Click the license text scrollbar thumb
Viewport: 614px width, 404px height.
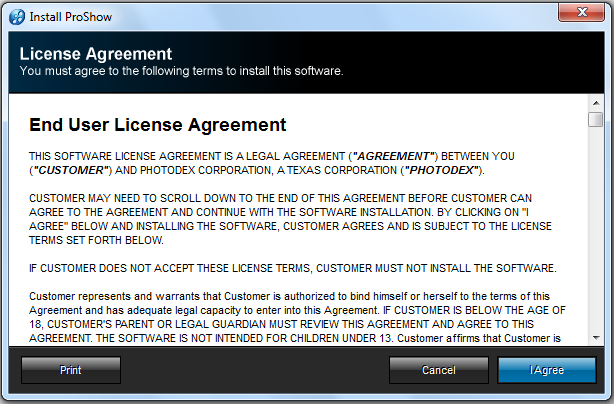click(x=596, y=119)
